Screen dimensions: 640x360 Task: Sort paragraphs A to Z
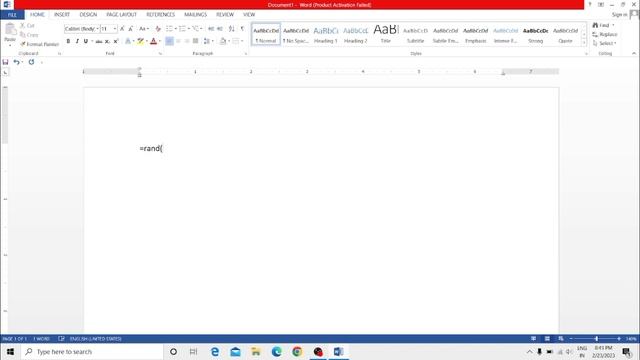[231, 29]
